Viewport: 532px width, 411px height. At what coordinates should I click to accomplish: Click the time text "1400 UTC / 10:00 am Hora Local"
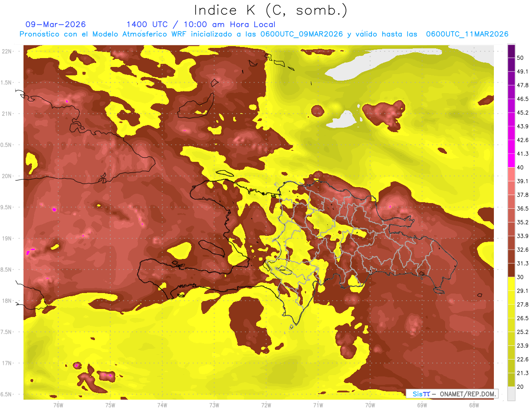(x=201, y=24)
